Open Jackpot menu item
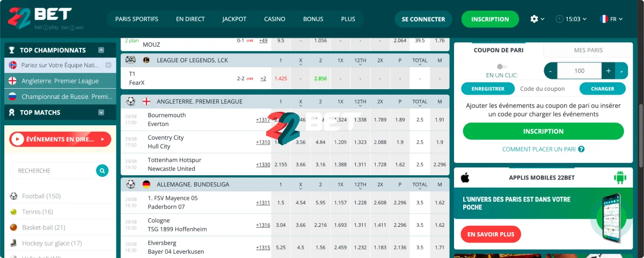644x258 pixels. pos(235,19)
